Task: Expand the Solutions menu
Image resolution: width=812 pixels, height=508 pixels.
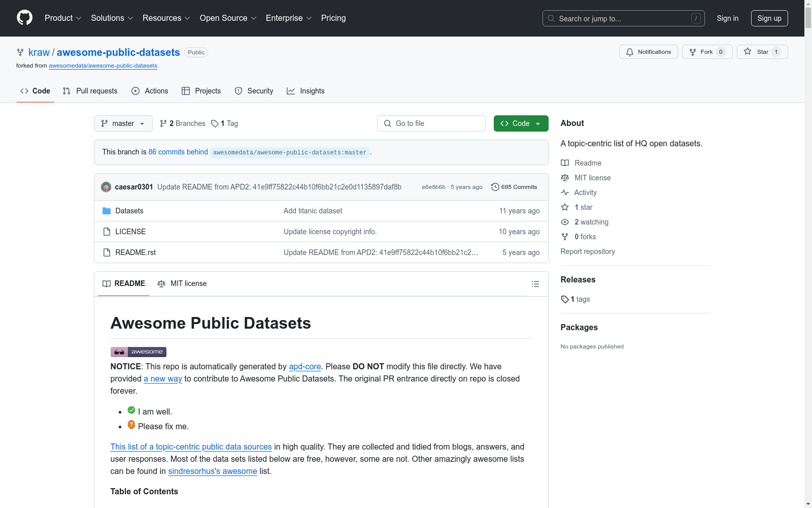Action: click(x=112, y=18)
